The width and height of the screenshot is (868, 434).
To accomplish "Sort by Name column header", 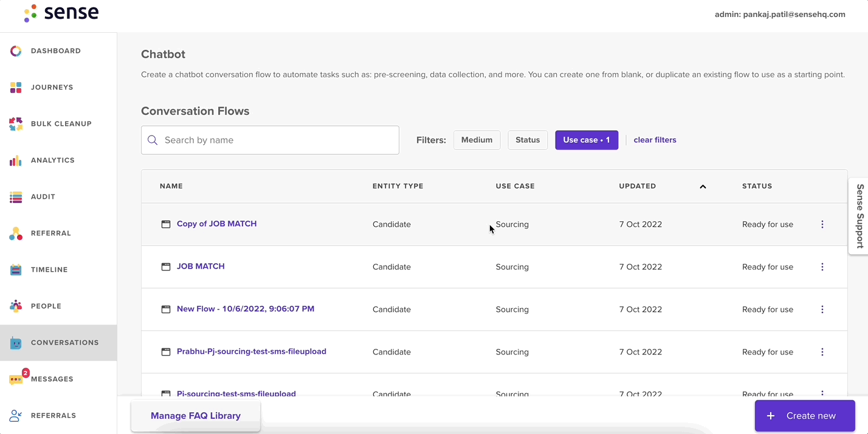I will 171,186.
